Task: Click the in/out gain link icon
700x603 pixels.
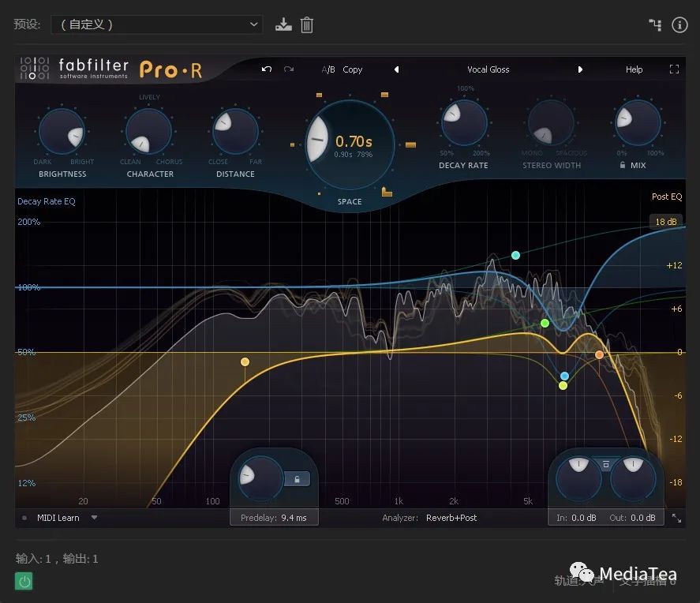Action: click(x=606, y=465)
